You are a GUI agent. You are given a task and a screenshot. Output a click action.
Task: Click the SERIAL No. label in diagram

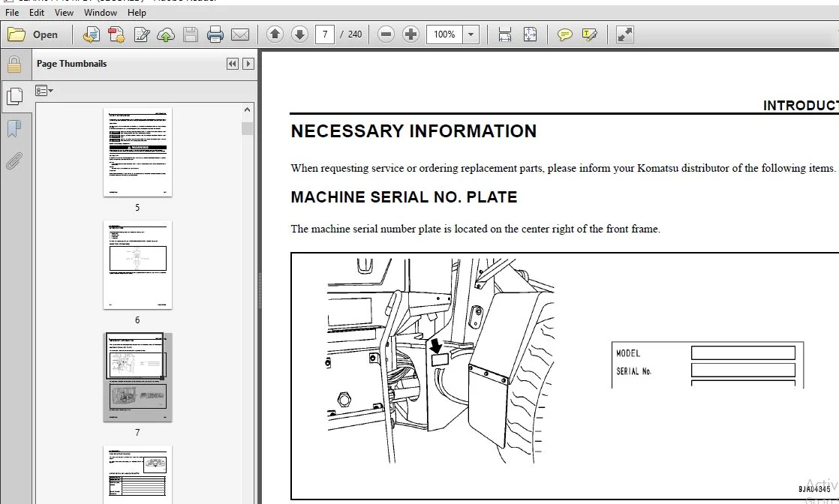pyautogui.click(x=633, y=370)
